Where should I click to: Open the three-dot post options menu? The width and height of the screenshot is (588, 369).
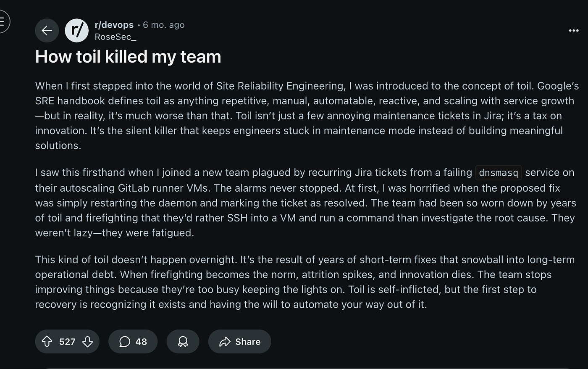coord(573,31)
